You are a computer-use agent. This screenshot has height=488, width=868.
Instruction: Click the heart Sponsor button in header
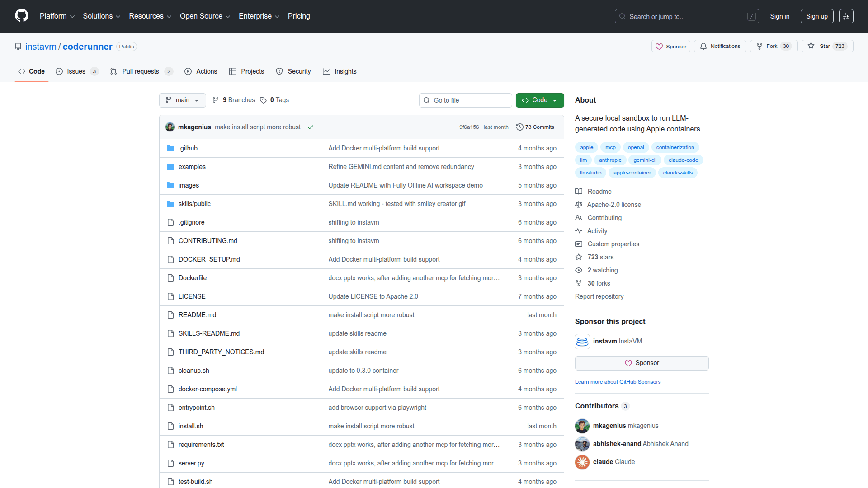pyautogui.click(x=671, y=47)
